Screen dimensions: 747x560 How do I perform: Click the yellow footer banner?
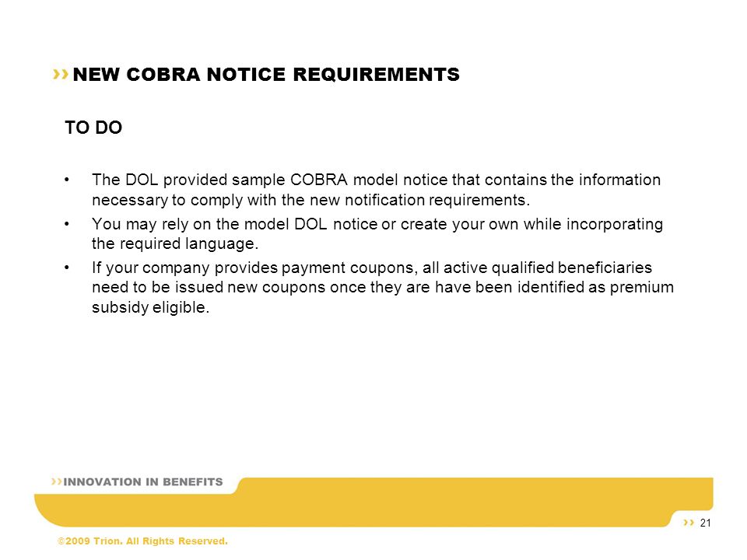tap(373, 502)
